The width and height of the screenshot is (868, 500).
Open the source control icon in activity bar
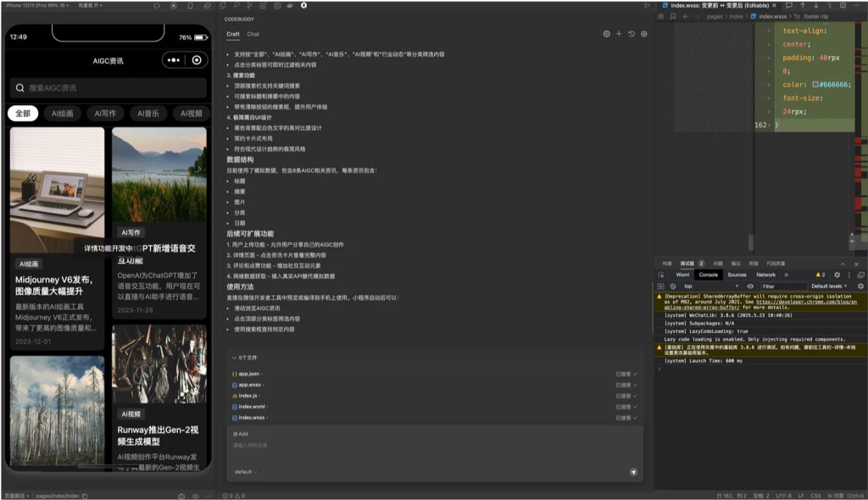[250, 6]
